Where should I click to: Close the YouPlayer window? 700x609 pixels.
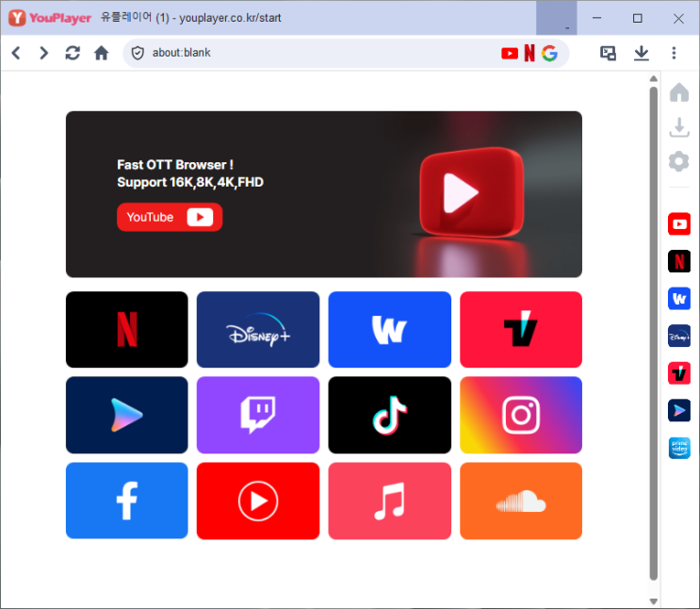click(678, 18)
